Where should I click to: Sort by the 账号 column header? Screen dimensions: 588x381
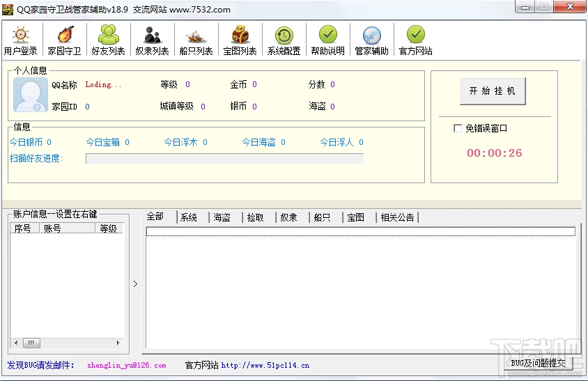coord(67,228)
